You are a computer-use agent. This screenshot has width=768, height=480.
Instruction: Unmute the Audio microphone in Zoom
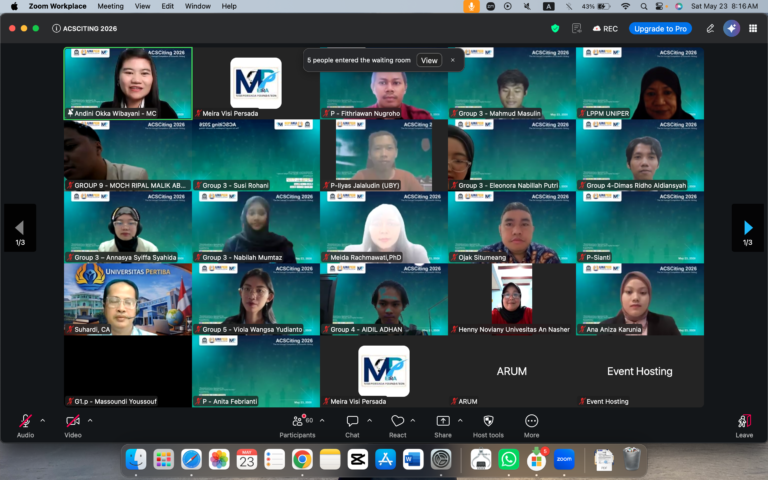point(25,421)
